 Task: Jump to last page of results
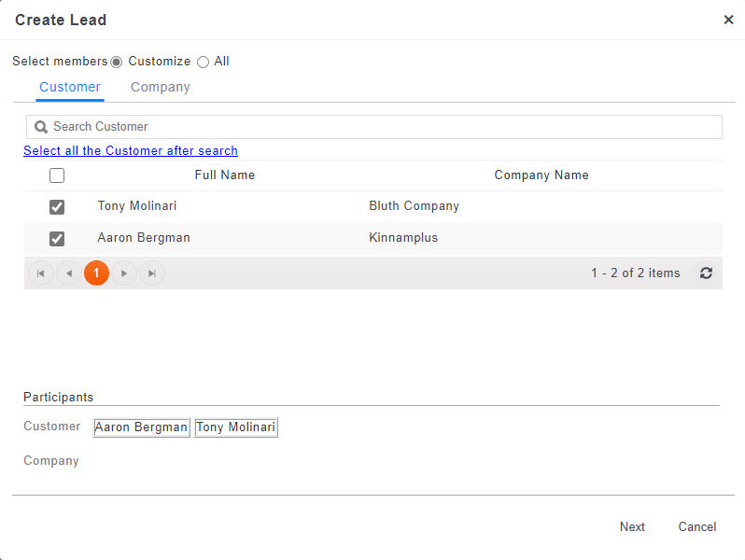152,273
